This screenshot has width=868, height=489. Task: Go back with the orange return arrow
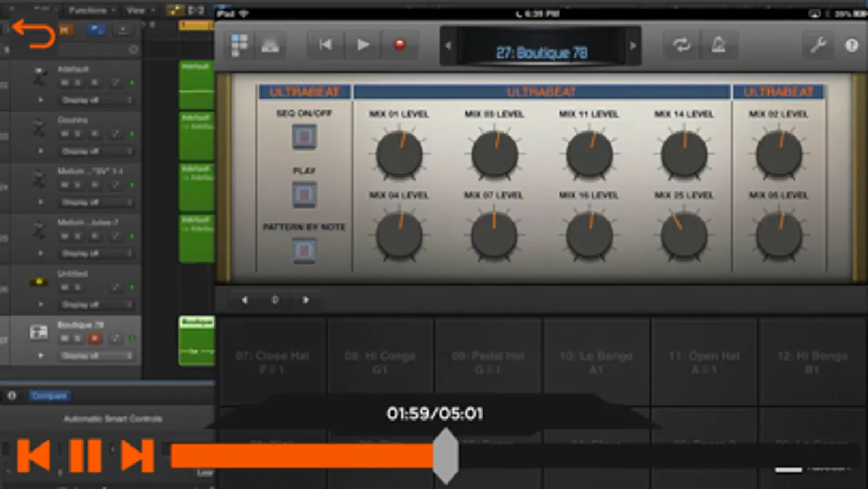(34, 34)
